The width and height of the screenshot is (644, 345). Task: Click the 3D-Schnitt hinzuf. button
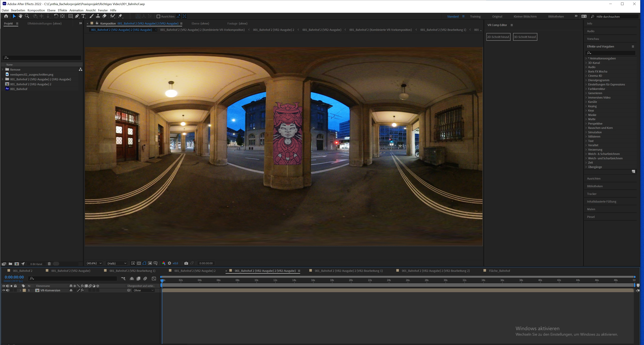pyautogui.click(x=525, y=37)
